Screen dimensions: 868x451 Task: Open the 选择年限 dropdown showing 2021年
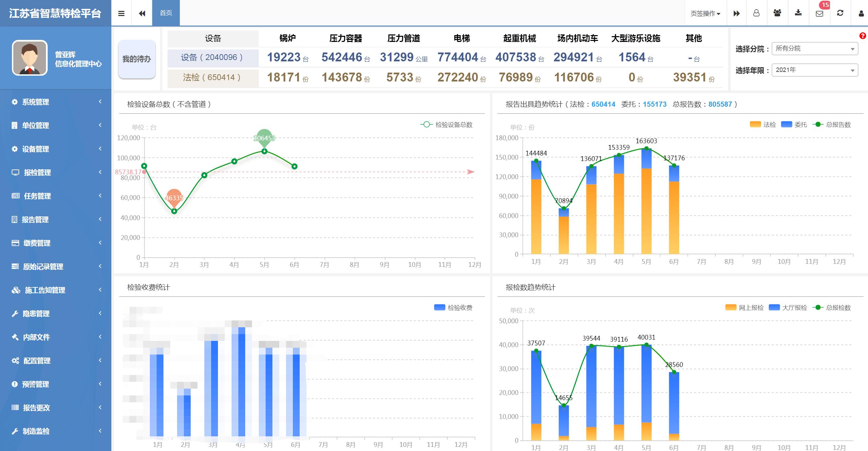click(815, 70)
